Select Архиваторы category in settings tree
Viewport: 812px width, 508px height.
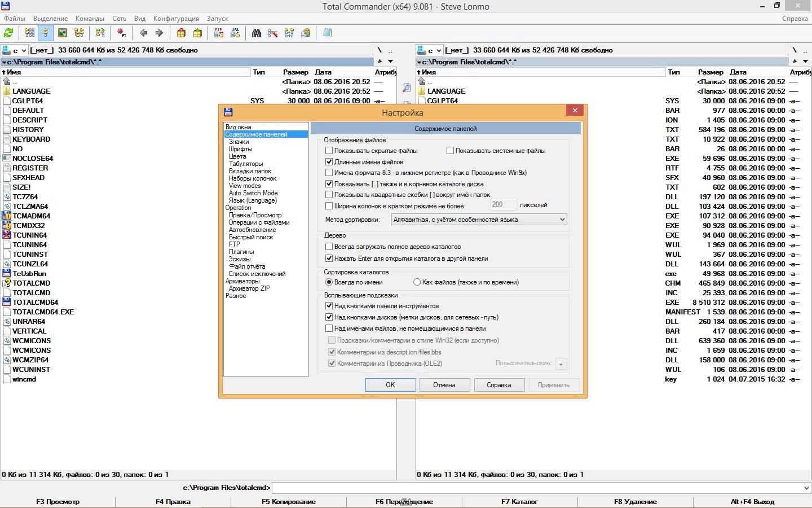point(242,281)
